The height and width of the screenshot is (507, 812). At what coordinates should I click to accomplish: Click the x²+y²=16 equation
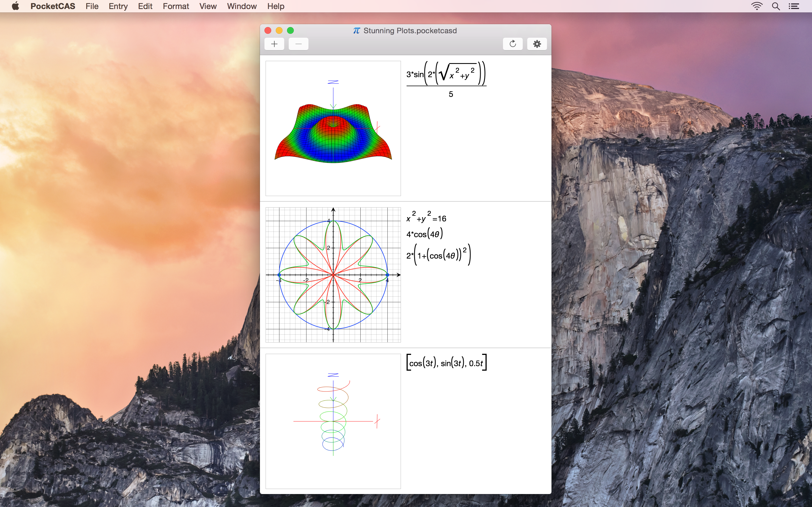tap(426, 217)
